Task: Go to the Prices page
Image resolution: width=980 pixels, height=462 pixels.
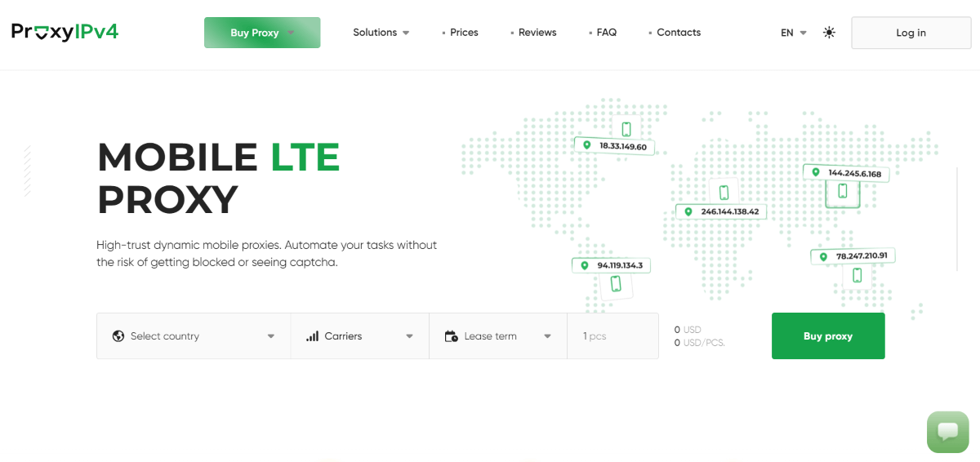Action: point(463,33)
